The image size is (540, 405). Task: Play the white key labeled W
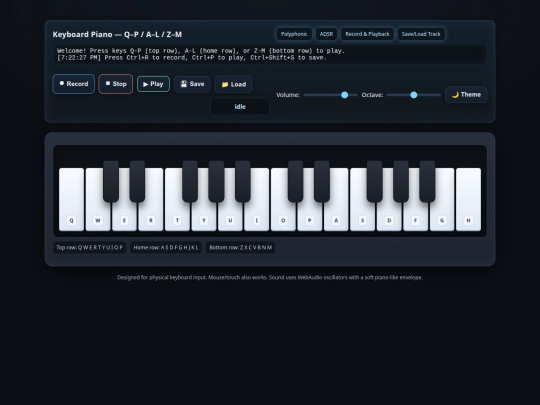click(98, 217)
